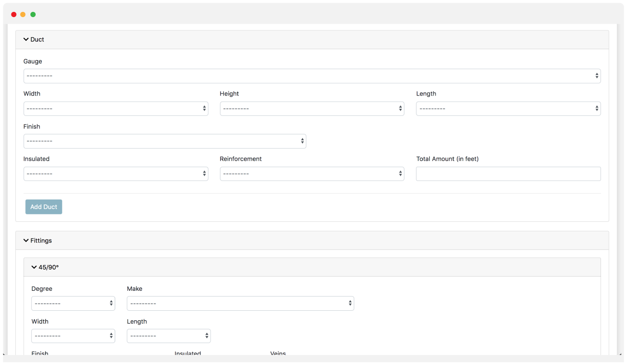Click the green maximize window button
627x364 pixels.
click(33, 14)
